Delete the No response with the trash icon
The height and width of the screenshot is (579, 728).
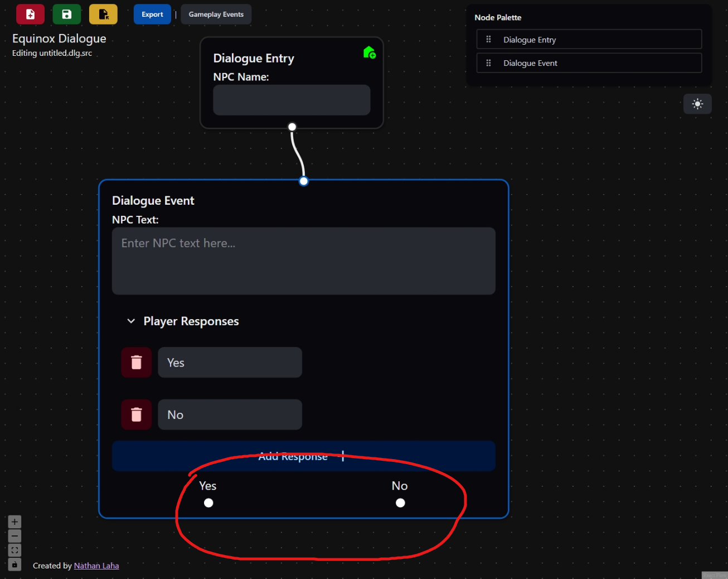pyautogui.click(x=136, y=414)
